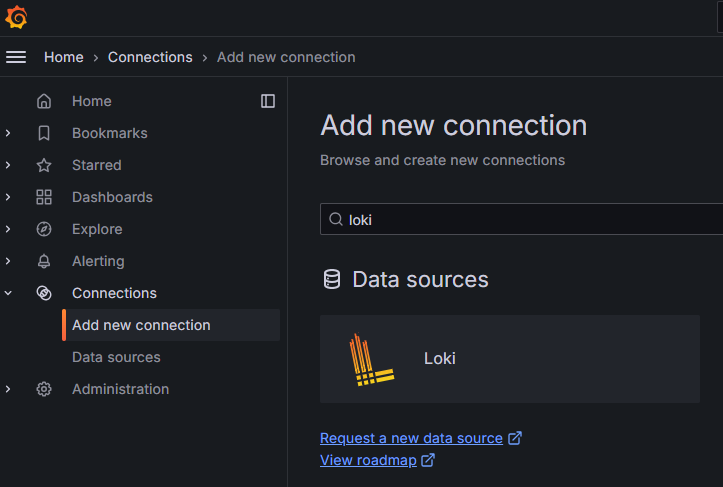The height and width of the screenshot is (487, 723).
Task: Click the Grafana logo icon
Action: 16,18
